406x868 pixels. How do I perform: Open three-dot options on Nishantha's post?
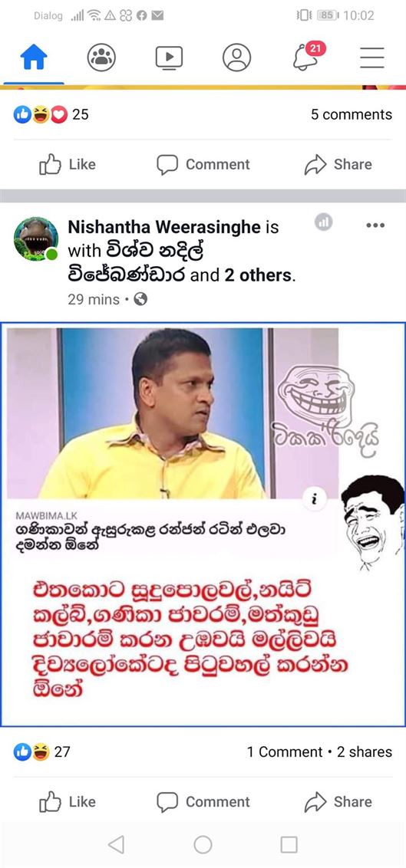point(375,225)
